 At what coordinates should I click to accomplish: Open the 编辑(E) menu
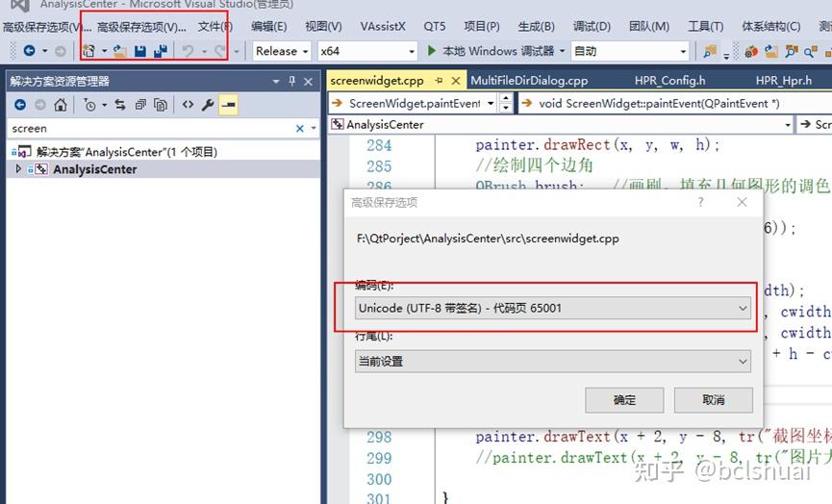[269, 27]
